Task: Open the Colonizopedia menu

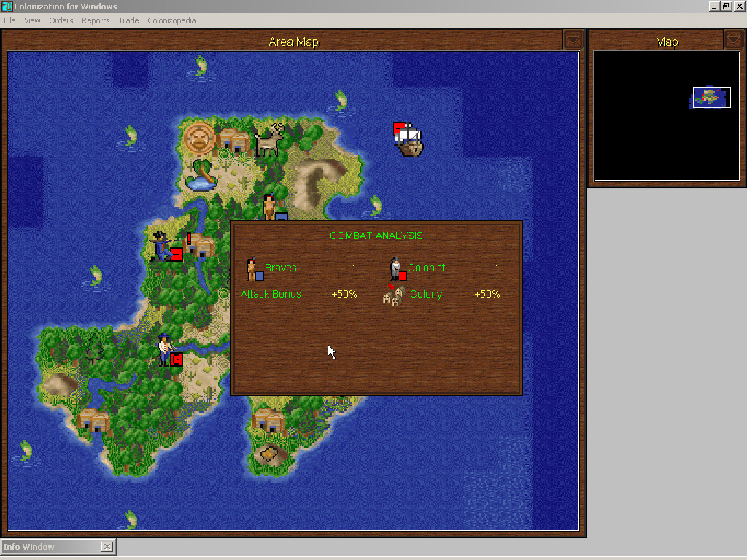Action: 171,20
